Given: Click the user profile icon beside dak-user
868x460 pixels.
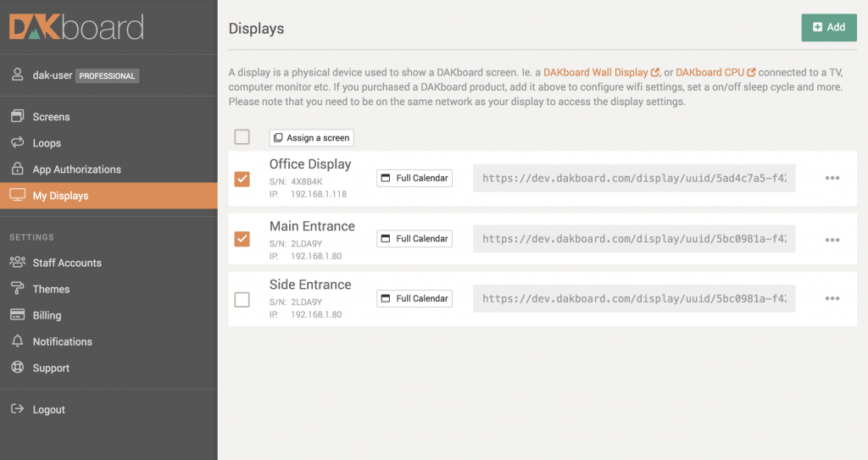Looking at the screenshot, I should [x=18, y=75].
